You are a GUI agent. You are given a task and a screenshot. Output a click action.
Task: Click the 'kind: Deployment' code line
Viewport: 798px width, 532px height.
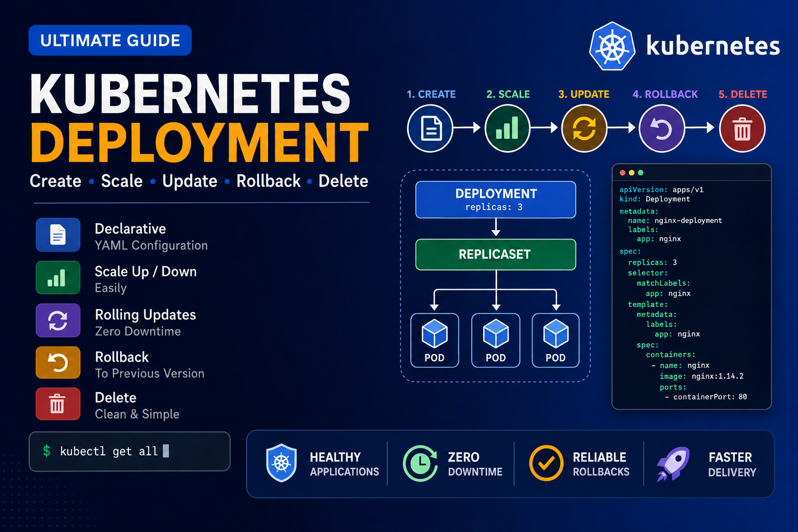[655, 199]
